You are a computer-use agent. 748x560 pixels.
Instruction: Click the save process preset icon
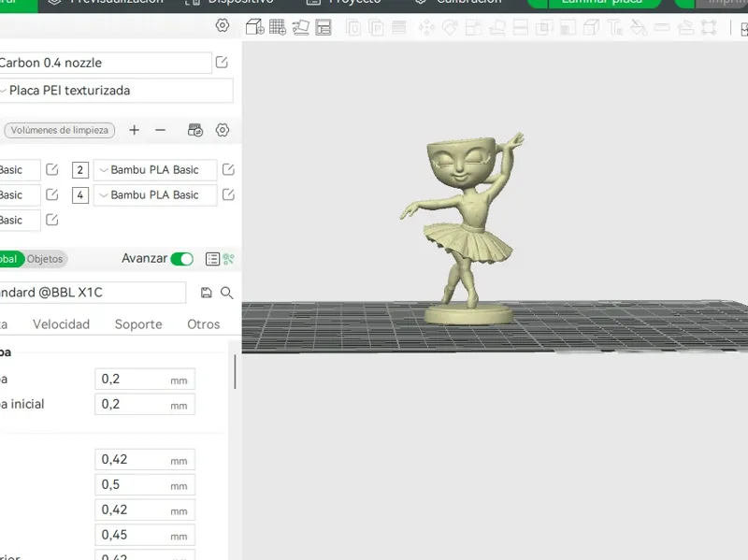coord(206,293)
